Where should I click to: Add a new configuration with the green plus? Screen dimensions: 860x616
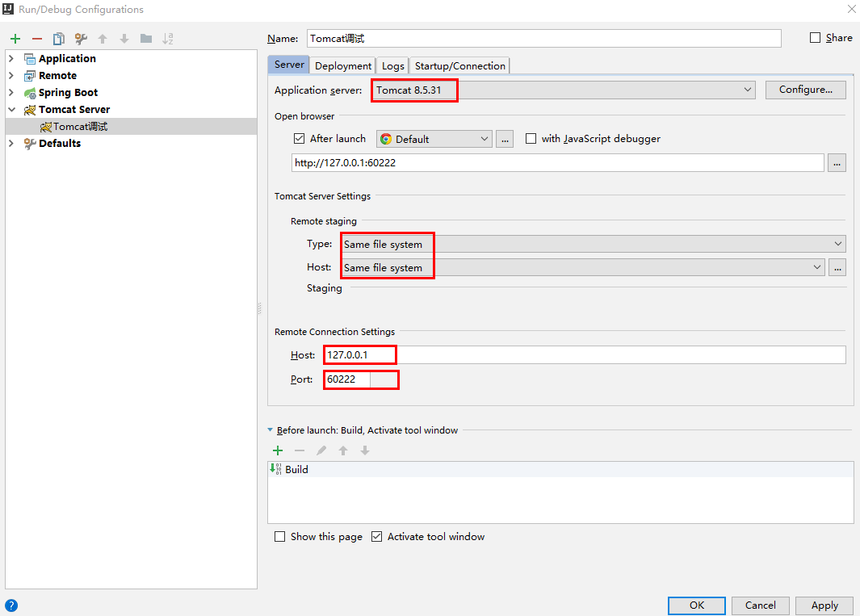coord(15,39)
